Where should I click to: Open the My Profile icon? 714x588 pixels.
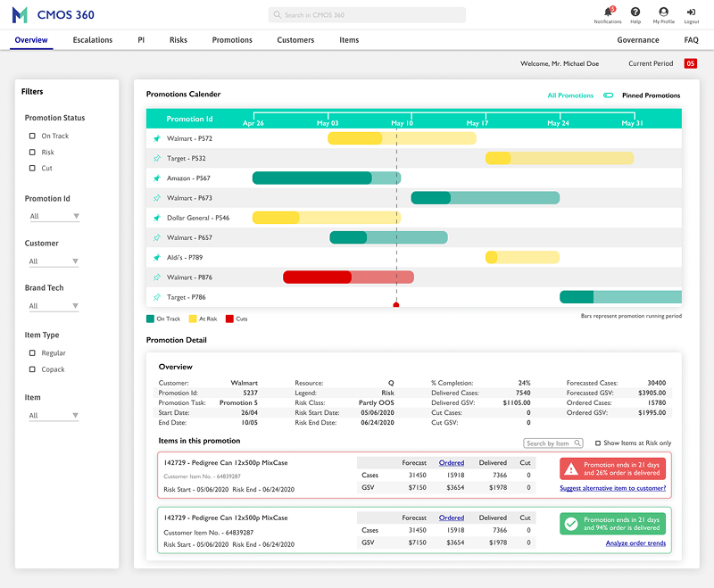663,12
